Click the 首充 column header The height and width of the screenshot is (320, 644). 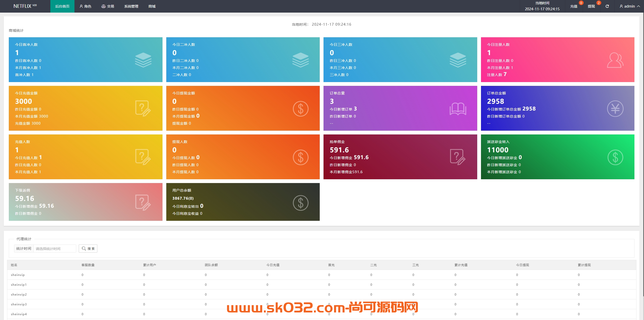point(331,265)
